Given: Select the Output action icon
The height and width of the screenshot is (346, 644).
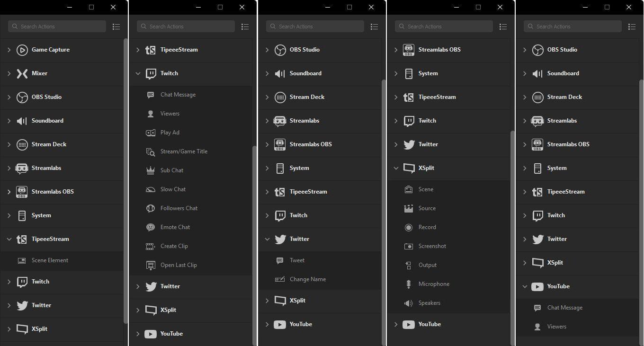Looking at the screenshot, I should (409, 265).
